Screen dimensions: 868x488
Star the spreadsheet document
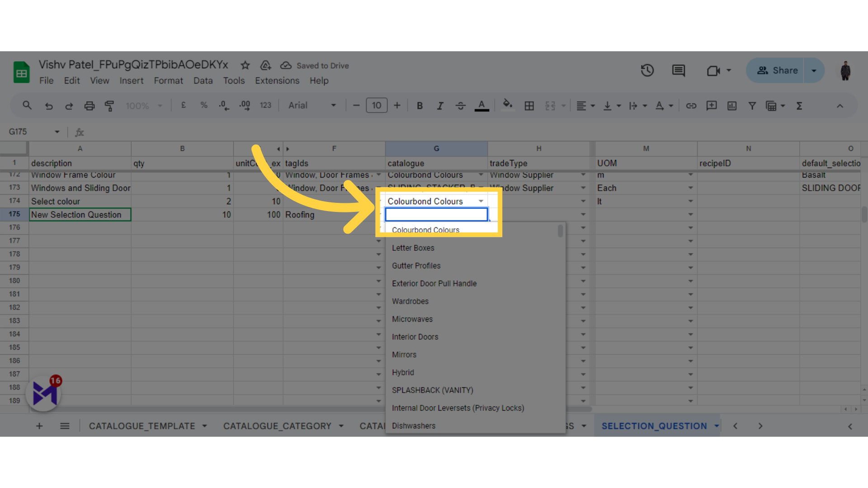[x=245, y=66]
